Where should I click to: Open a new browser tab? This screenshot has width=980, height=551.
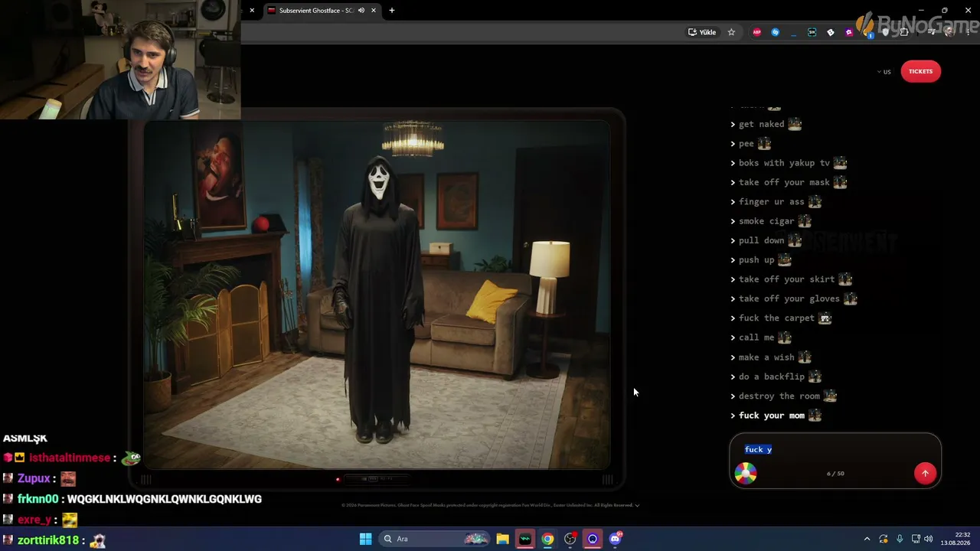click(392, 11)
